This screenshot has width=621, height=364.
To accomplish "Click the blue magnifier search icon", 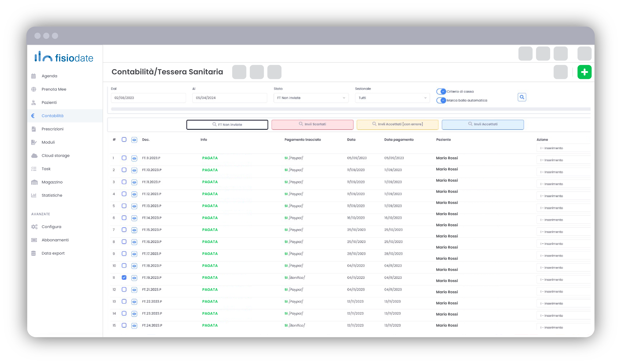I will point(522,97).
